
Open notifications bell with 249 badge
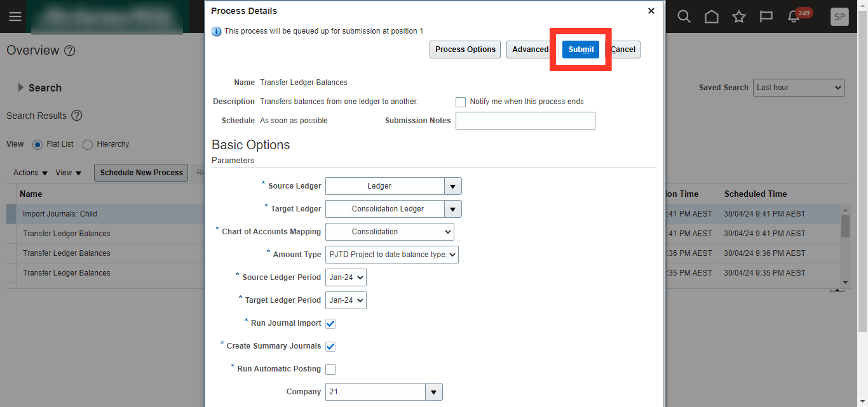(x=794, y=17)
